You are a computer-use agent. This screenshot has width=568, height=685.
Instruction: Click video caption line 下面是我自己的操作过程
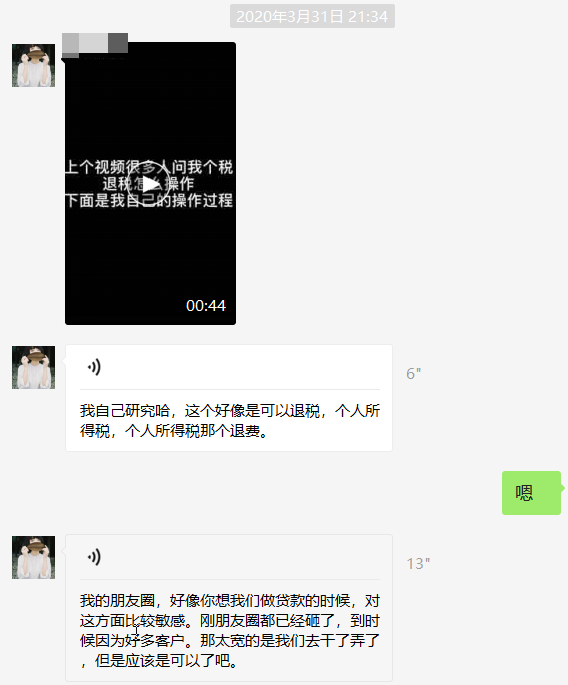coord(149,200)
